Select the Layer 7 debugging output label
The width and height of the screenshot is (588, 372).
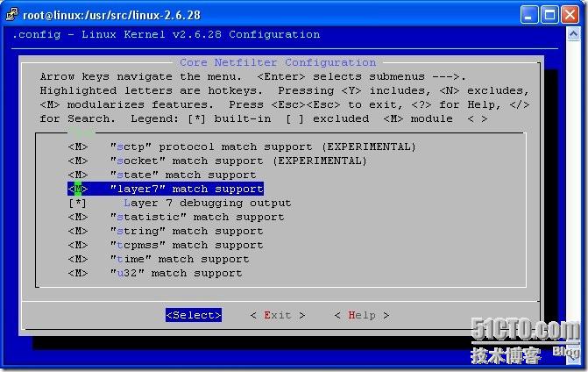208,203
